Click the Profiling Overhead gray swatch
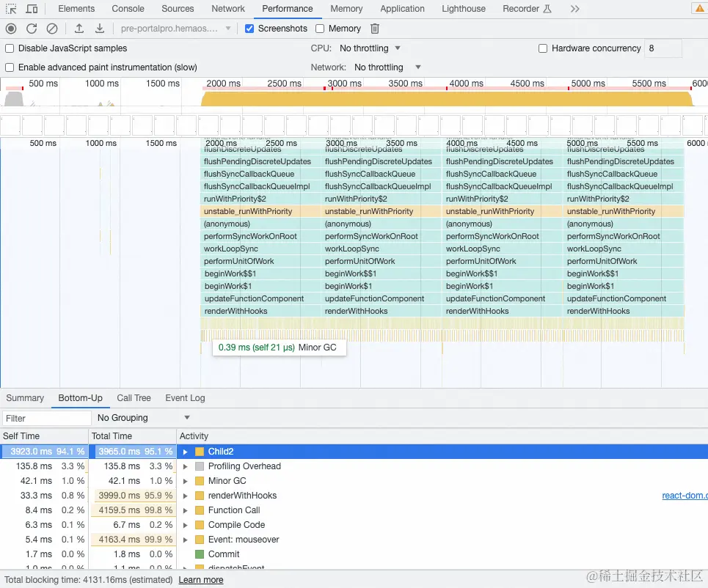The width and height of the screenshot is (708, 588). pyautogui.click(x=200, y=466)
